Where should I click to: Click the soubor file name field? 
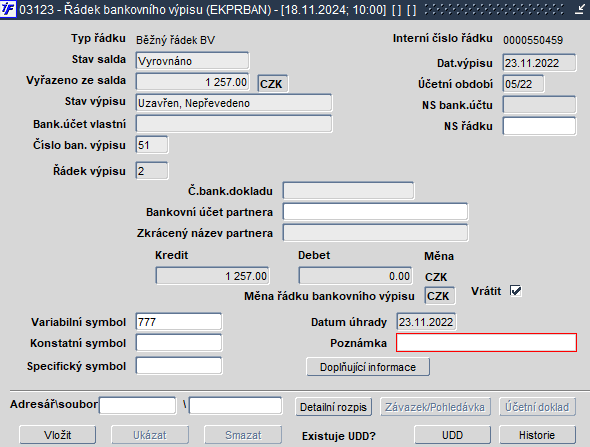[236, 405]
